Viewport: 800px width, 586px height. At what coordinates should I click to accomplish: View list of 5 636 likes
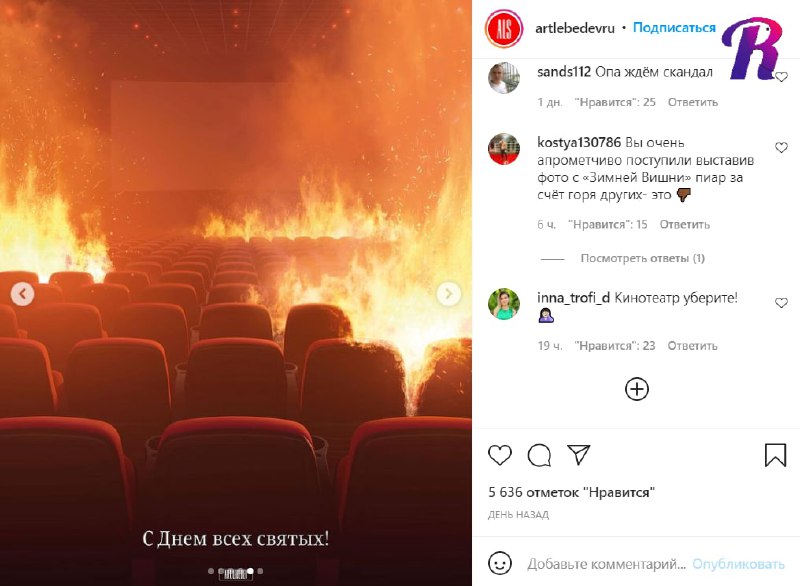[x=571, y=492]
